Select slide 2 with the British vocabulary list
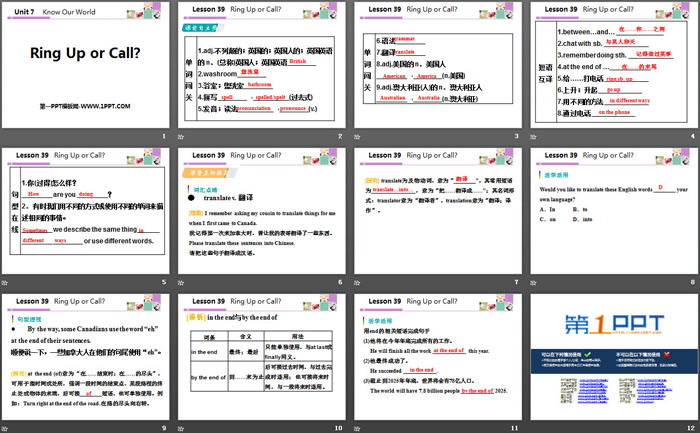Viewport: 700px width, 433px height. pos(262,65)
